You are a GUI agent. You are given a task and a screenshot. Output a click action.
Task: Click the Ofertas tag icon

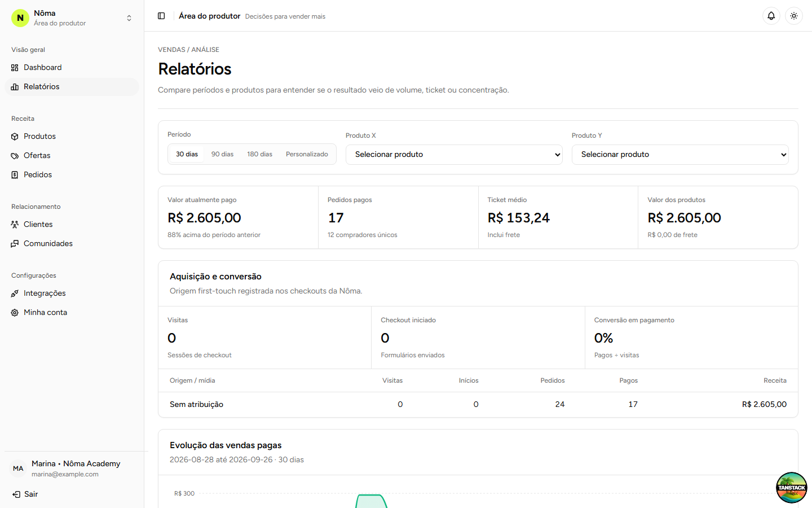click(x=15, y=156)
